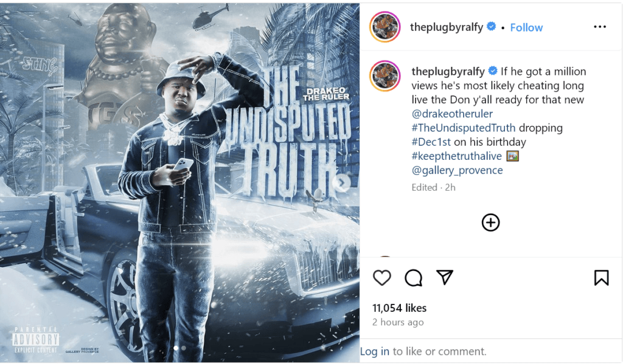Open the #keepthetruthalive hashtag

coord(456,156)
